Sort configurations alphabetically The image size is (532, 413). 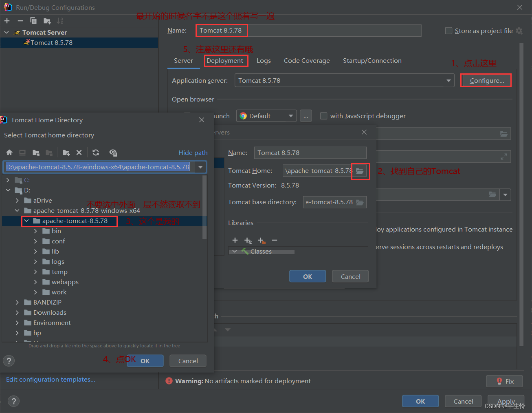60,21
